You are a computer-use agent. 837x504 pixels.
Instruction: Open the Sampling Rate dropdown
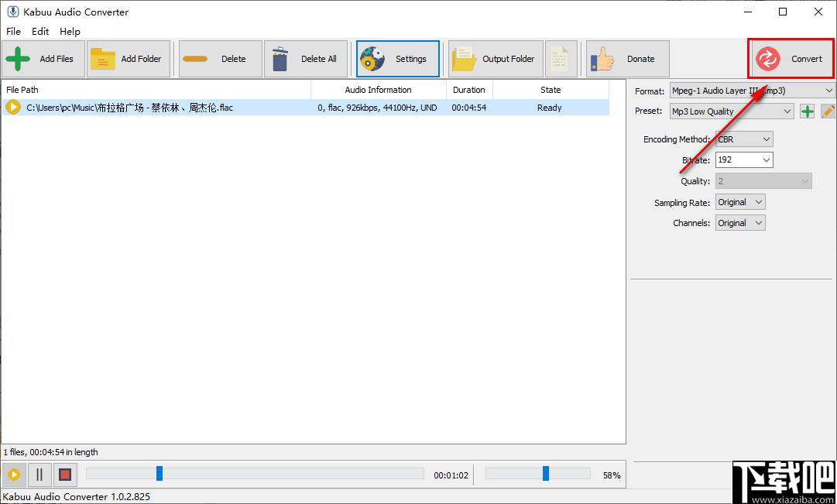coord(740,202)
